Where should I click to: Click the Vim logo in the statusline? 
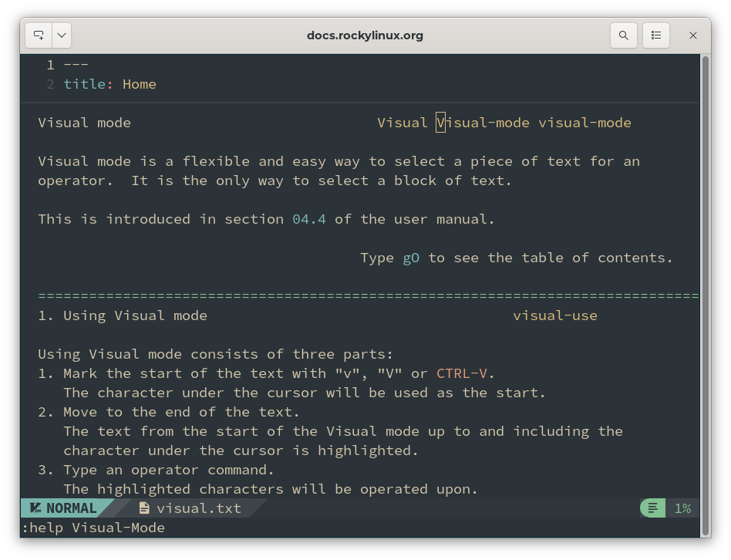pos(33,508)
